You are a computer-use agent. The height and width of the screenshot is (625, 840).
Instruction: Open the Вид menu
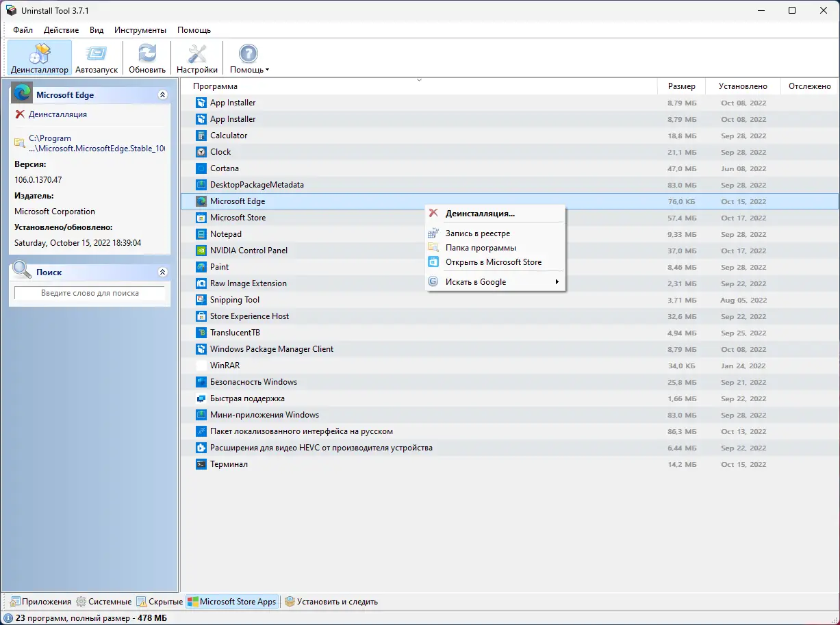[97, 30]
